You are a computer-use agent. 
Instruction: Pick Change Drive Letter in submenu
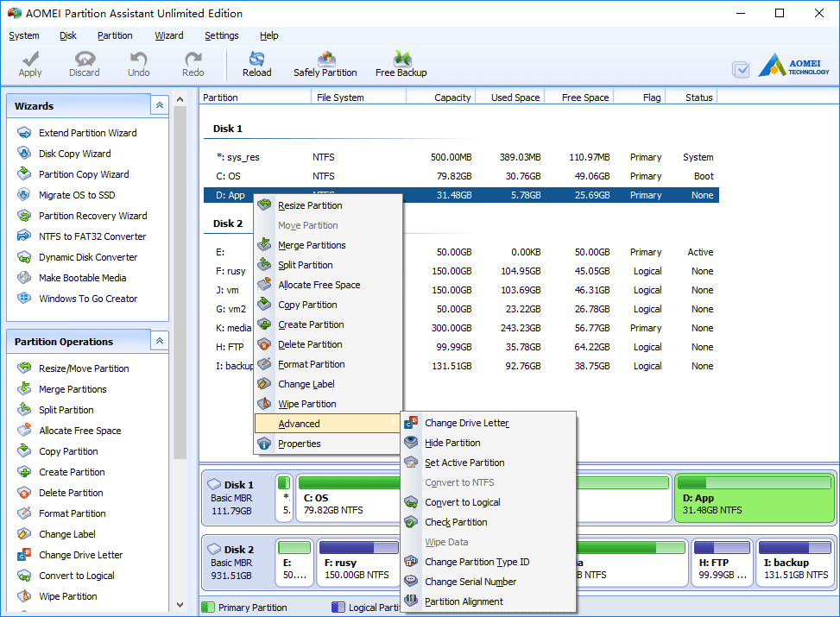click(489, 423)
